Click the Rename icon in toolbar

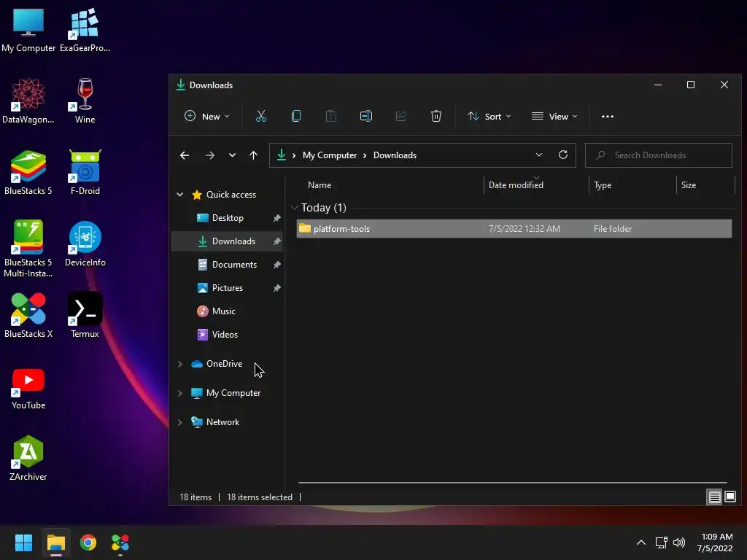[366, 116]
